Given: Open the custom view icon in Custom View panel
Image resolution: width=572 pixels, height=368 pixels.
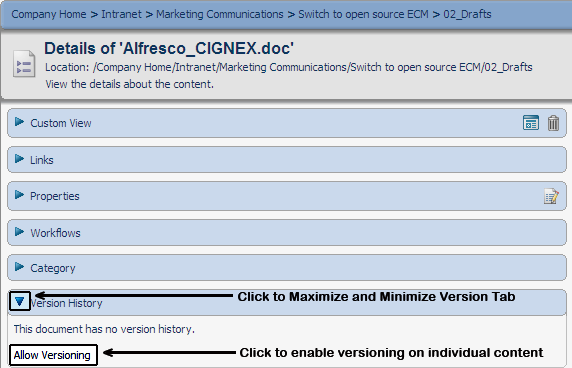Looking at the screenshot, I should coord(530,123).
